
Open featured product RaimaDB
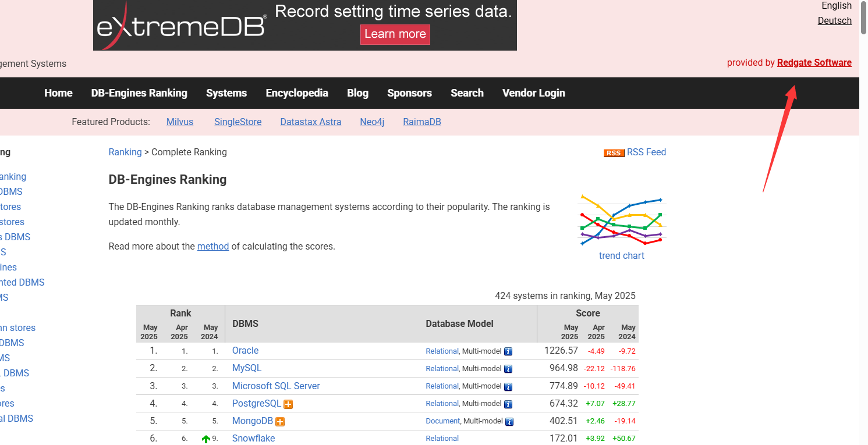tap(422, 122)
